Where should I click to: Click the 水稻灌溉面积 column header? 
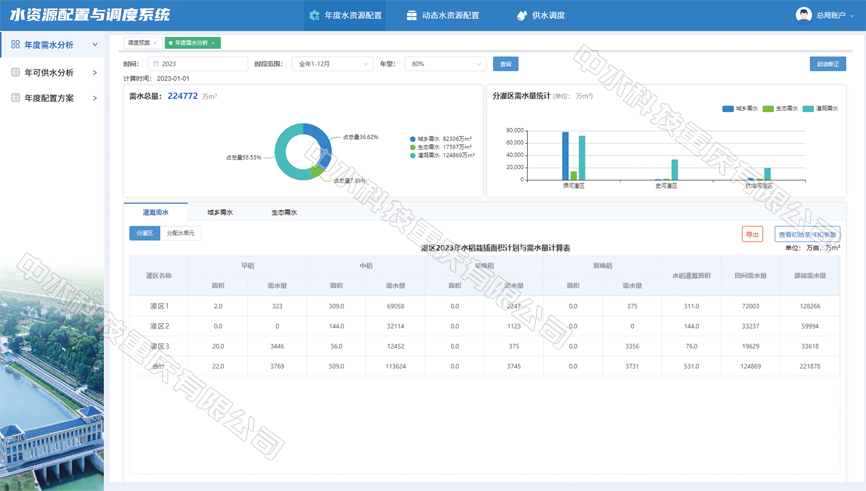[691, 276]
